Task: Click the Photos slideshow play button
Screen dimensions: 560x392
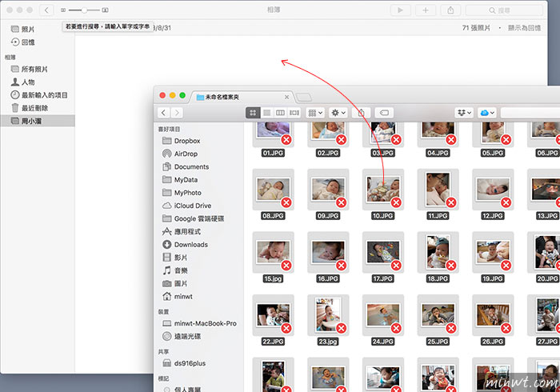Action: coord(400,10)
